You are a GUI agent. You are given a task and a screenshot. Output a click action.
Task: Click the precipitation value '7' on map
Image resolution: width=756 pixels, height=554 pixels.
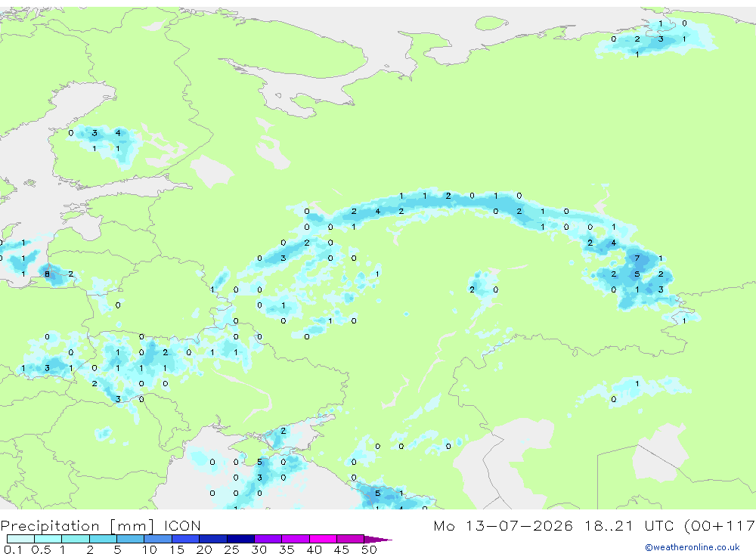637,258
